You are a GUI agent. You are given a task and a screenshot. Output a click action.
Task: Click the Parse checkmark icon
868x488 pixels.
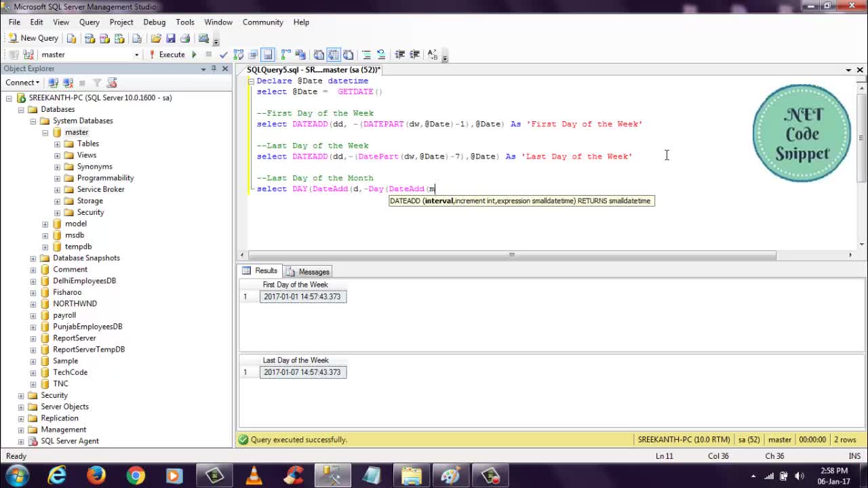tap(223, 54)
